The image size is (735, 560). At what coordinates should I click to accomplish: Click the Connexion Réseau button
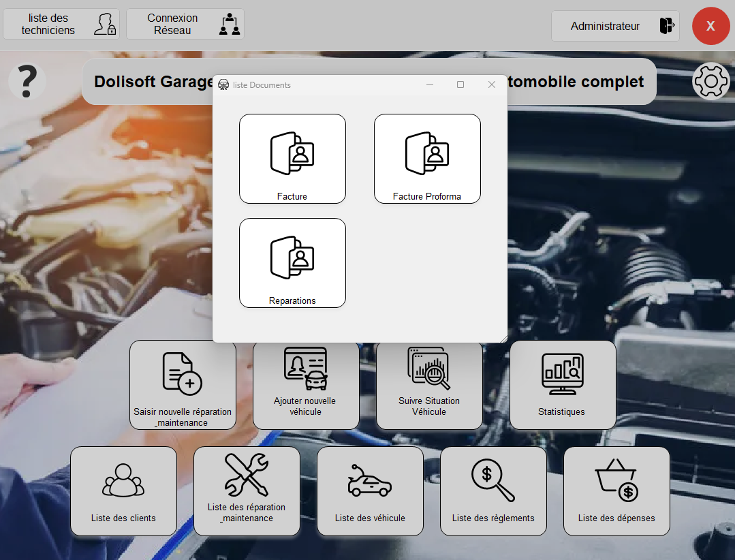point(185,23)
